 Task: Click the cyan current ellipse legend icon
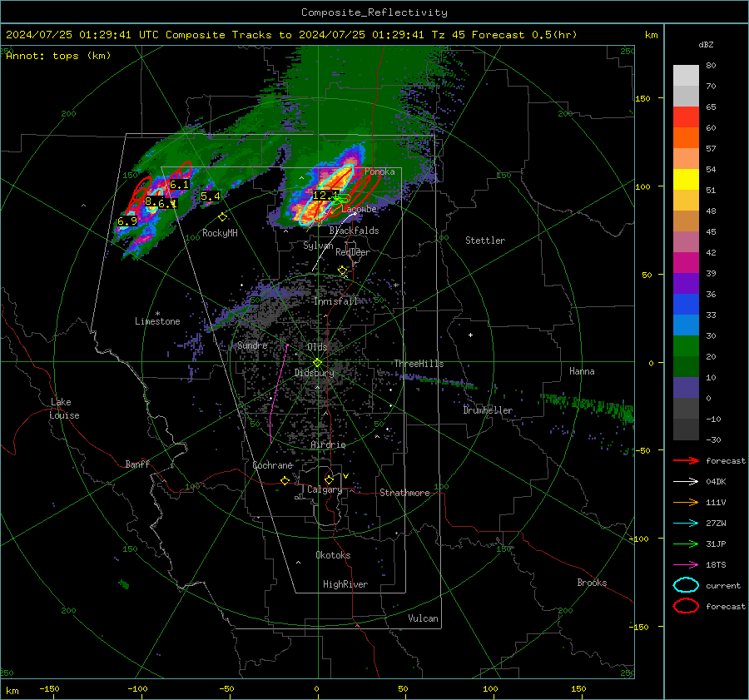686,585
